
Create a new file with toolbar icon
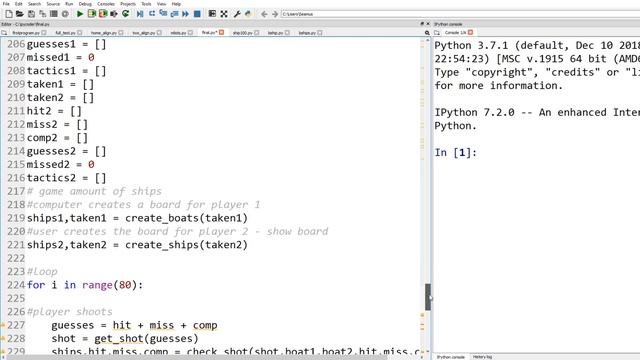pyautogui.click(x=9, y=14)
